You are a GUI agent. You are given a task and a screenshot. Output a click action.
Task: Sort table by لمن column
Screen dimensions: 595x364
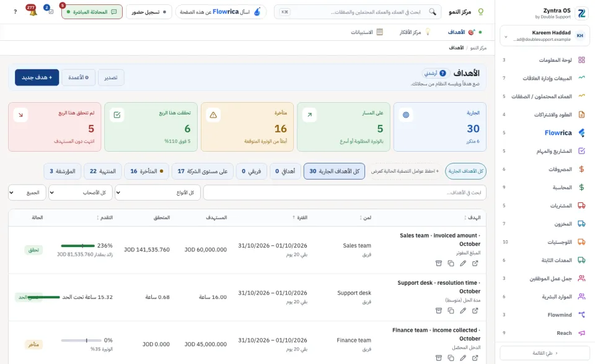[366, 218]
